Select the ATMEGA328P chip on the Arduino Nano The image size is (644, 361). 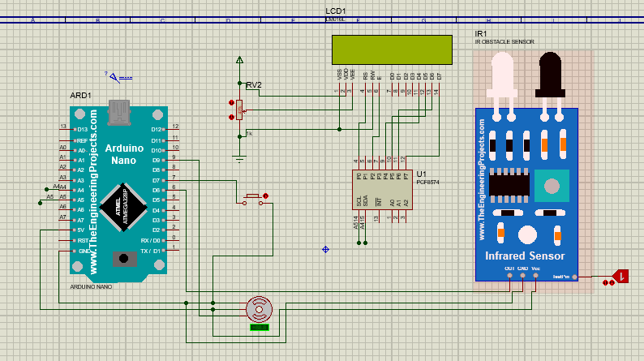coord(123,207)
